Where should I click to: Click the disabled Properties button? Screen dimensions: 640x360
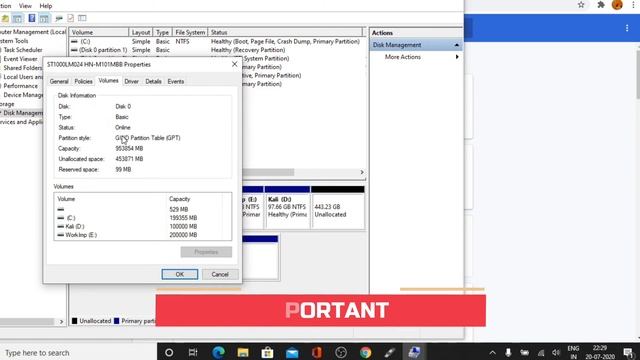206,252
